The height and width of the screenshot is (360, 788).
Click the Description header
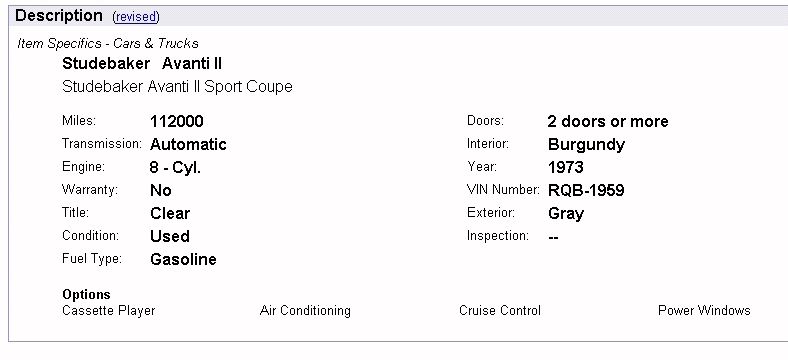point(59,16)
